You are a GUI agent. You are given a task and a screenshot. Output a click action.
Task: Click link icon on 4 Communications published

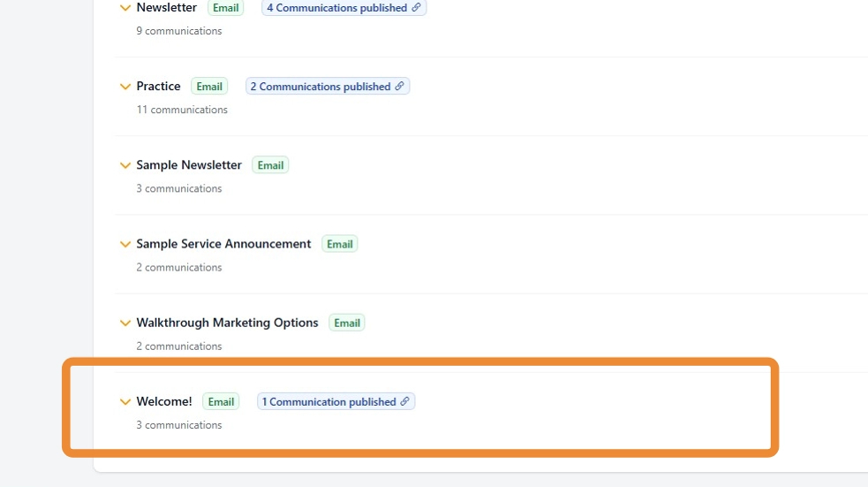click(x=417, y=8)
